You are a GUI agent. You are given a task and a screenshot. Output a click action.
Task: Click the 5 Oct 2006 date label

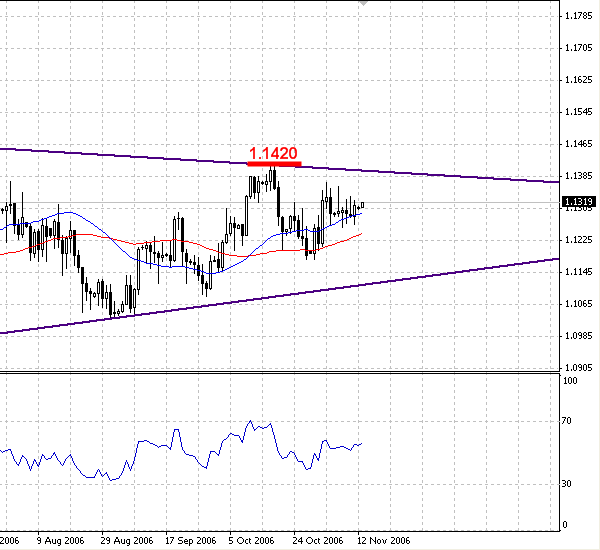click(x=251, y=541)
